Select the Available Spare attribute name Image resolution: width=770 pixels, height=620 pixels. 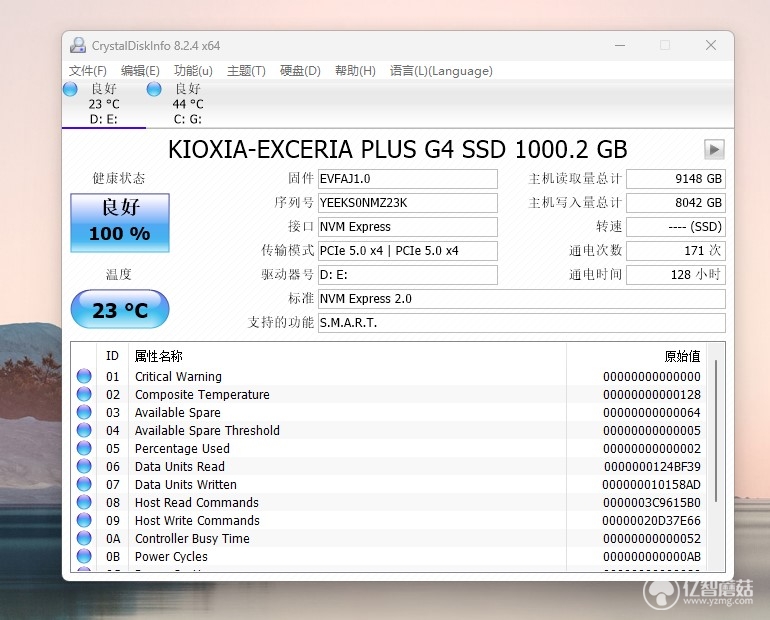pyautogui.click(x=178, y=412)
